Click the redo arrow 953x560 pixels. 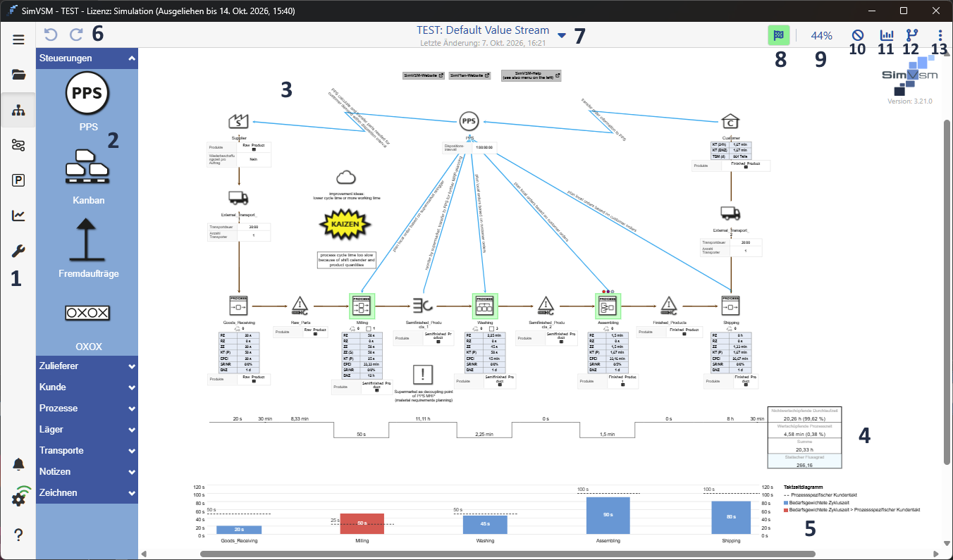click(76, 35)
